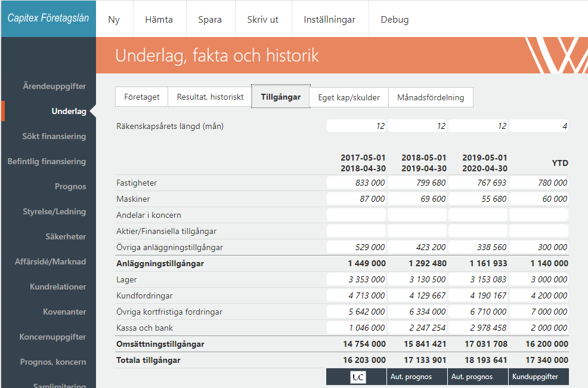The width and height of the screenshot is (588, 388).
Task: Click the Kunduppgifter button
Action: (x=539, y=377)
